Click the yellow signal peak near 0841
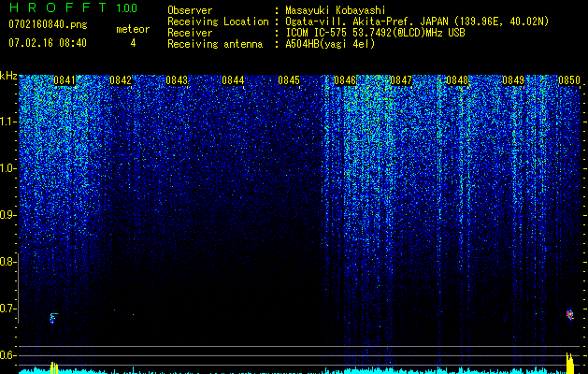 tap(54, 367)
